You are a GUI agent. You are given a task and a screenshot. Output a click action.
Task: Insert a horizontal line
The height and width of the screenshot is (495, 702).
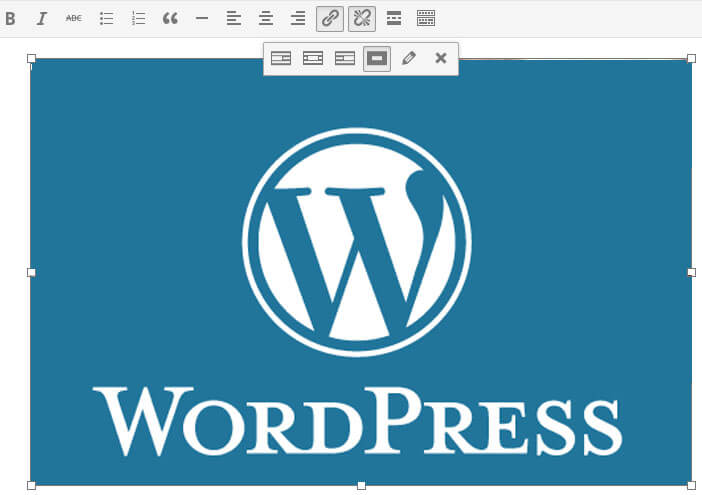tap(202, 18)
